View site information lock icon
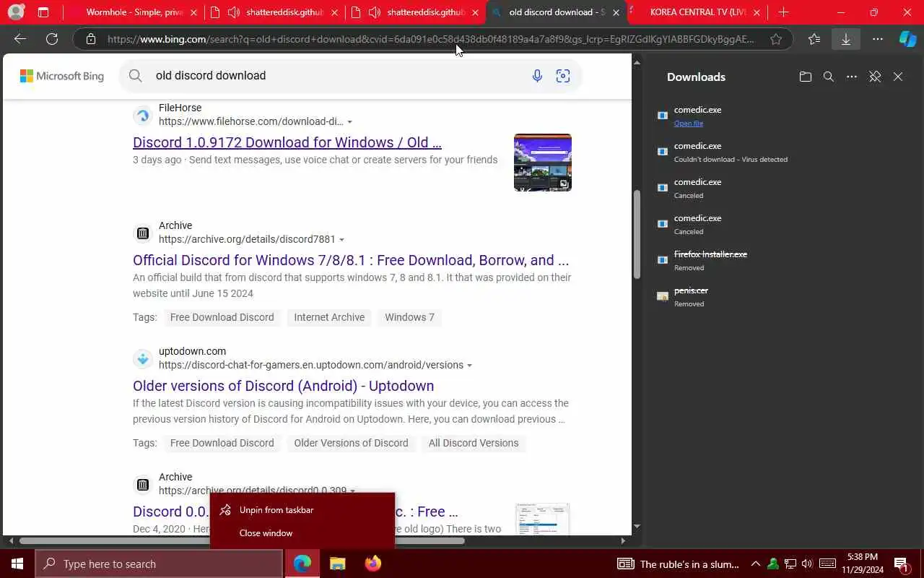Image resolution: width=924 pixels, height=578 pixels. click(91, 39)
